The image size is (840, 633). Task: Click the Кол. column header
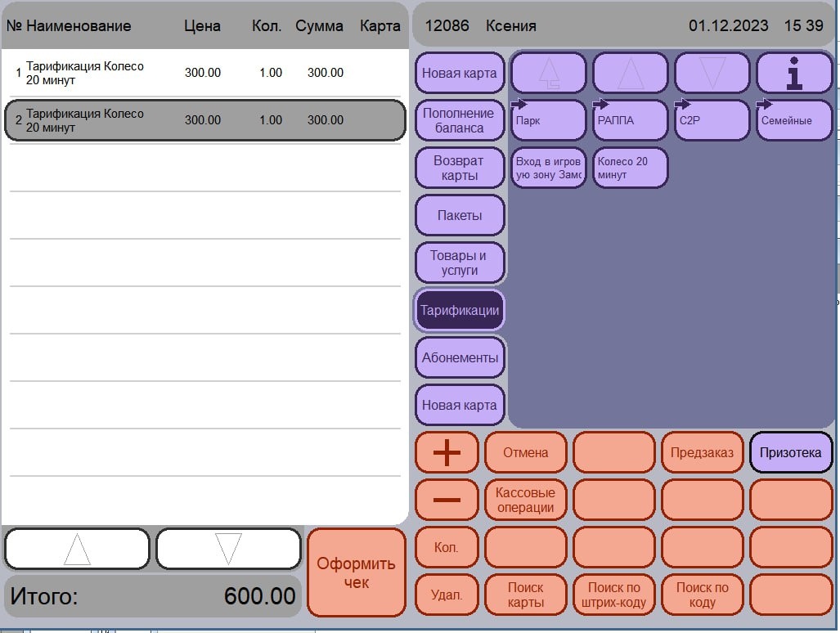tap(267, 25)
